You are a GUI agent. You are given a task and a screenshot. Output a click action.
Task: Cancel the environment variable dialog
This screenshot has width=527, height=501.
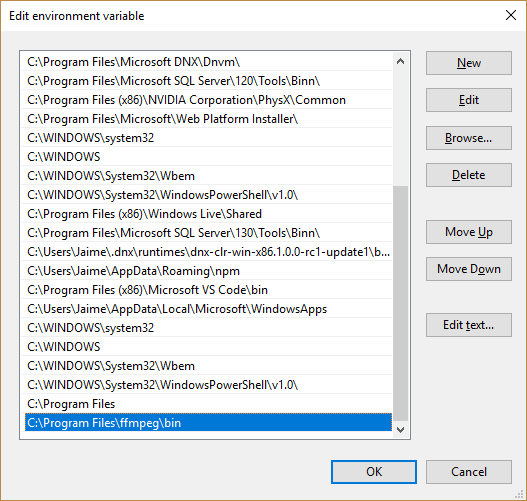[469, 472]
